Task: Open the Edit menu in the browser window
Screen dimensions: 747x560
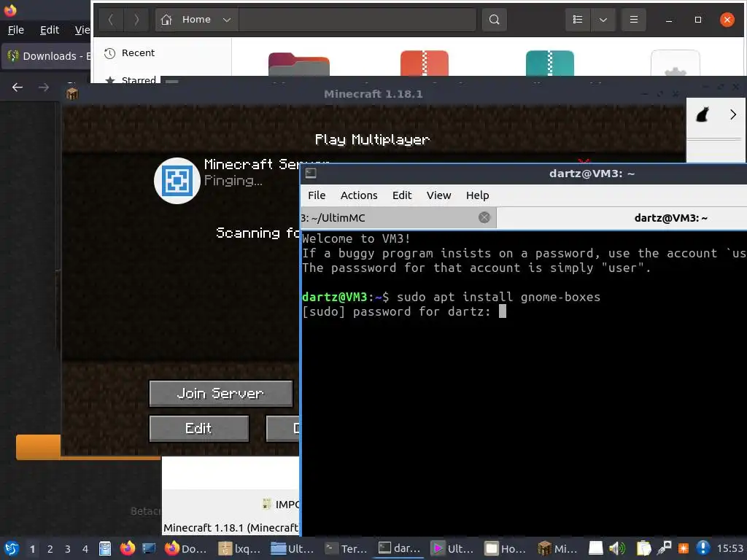Action: coord(50,30)
